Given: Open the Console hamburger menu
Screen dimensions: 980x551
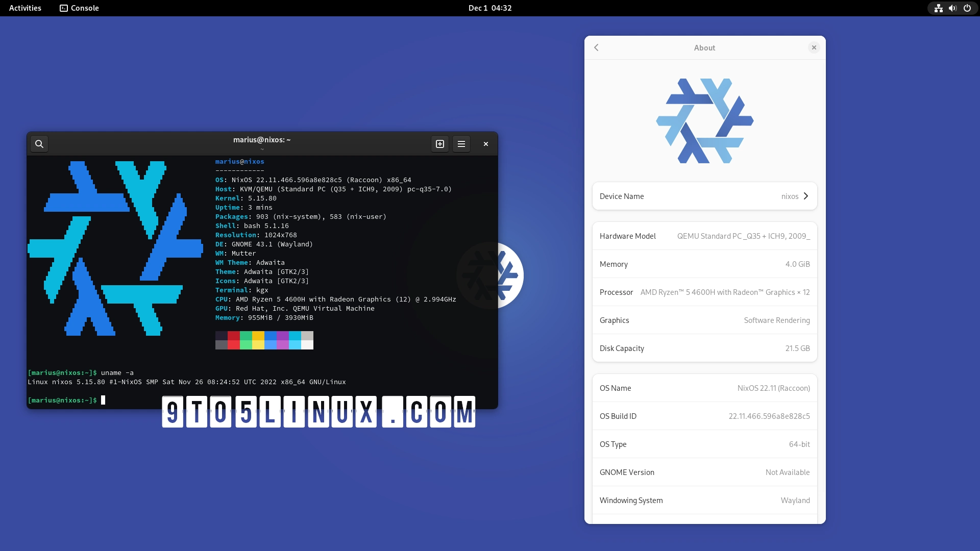Looking at the screenshot, I should (x=461, y=144).
